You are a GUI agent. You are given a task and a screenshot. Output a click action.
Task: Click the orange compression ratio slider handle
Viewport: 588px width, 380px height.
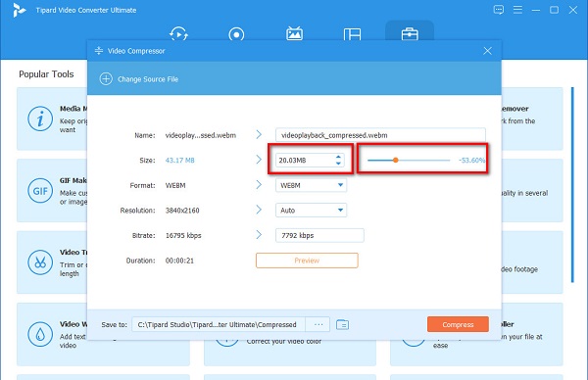pyautogui.click(x=396, y=160)
